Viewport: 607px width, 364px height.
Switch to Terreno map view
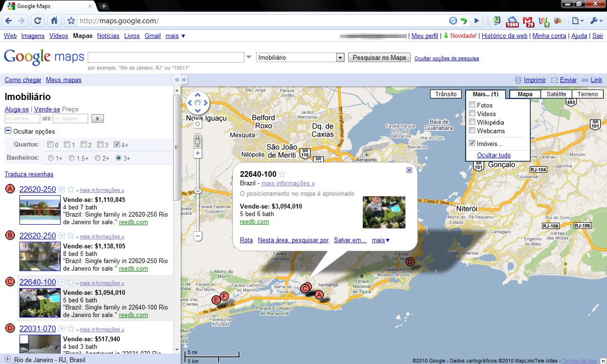click(588, 94)
